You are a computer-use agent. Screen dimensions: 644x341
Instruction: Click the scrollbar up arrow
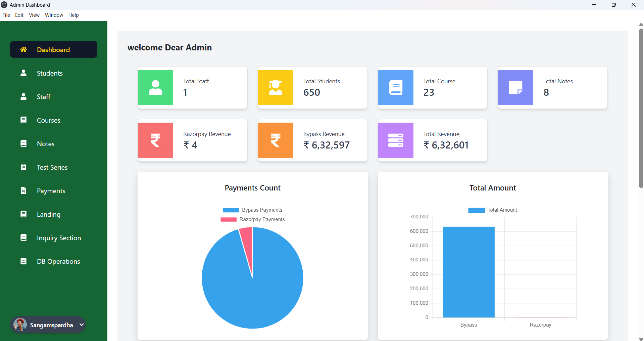(641, 24)
